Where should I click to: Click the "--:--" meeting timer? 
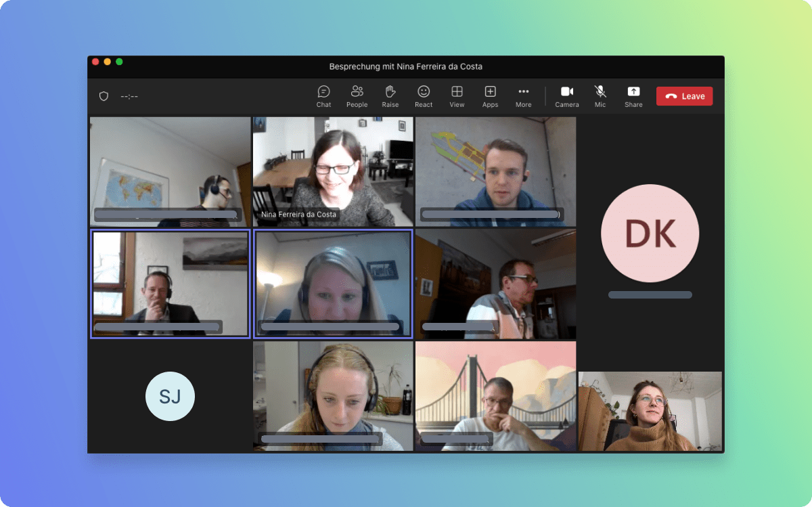tap(129, 96)
